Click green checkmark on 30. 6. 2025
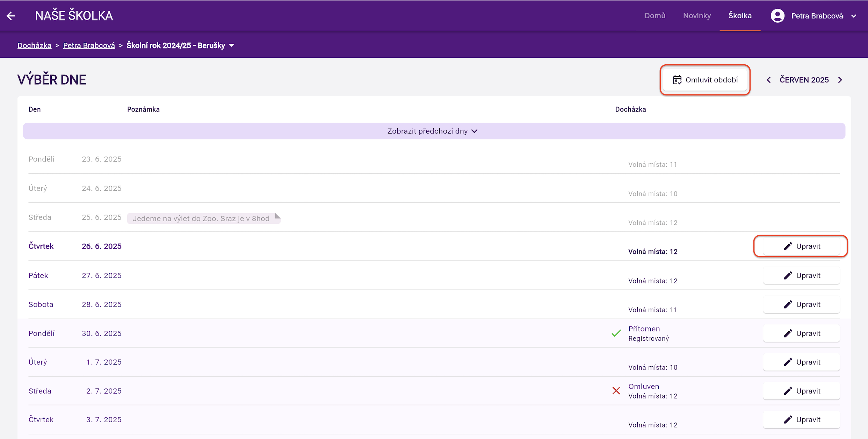 coord(616,333)
